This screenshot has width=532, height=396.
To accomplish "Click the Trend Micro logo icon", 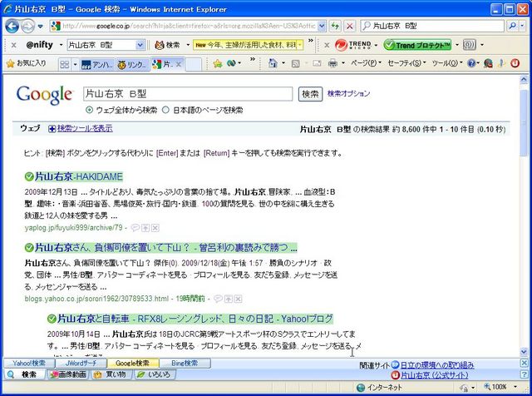I will [x=341, y=45].
